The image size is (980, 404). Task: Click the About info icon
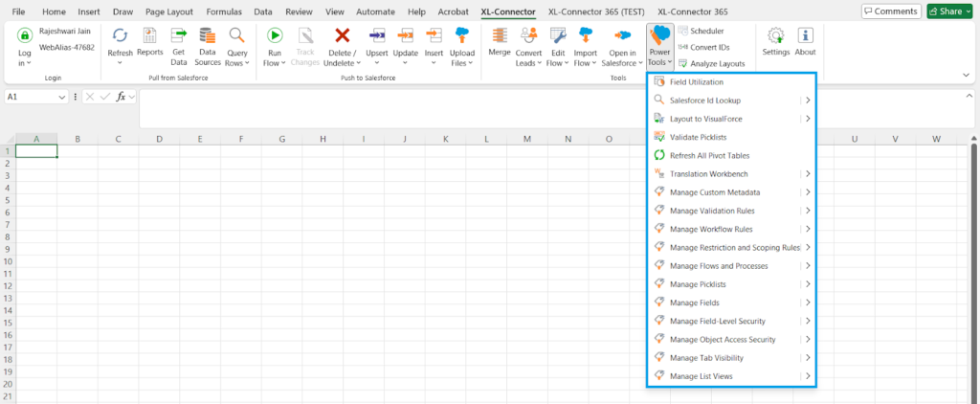805,35
